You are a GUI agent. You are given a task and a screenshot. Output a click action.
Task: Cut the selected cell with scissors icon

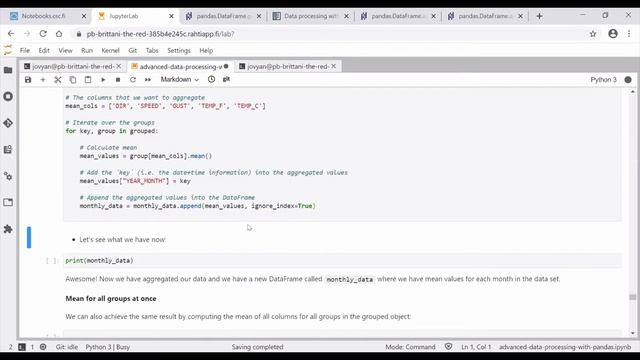click(x=58, y=80)
